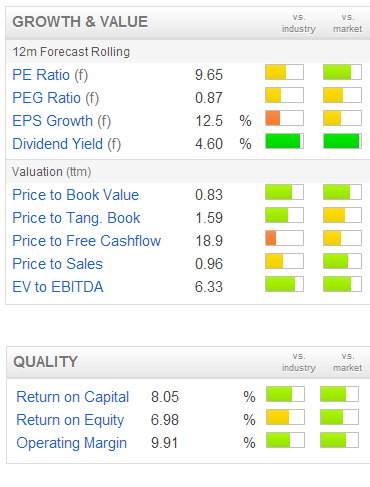
Task: Click Return on Equity vs. industry yellow bar
Action: tap(285, 417)
